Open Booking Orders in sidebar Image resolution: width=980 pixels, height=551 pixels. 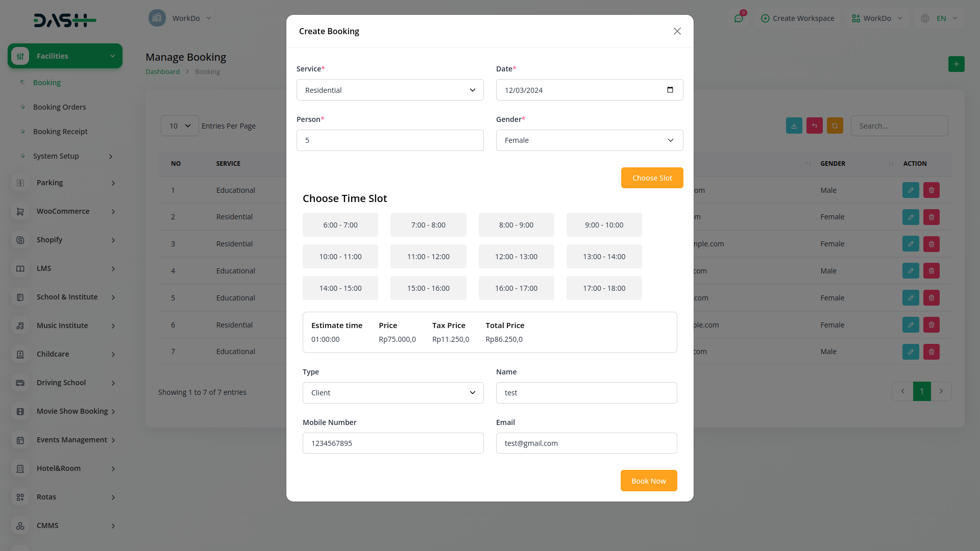pos(59,107)
